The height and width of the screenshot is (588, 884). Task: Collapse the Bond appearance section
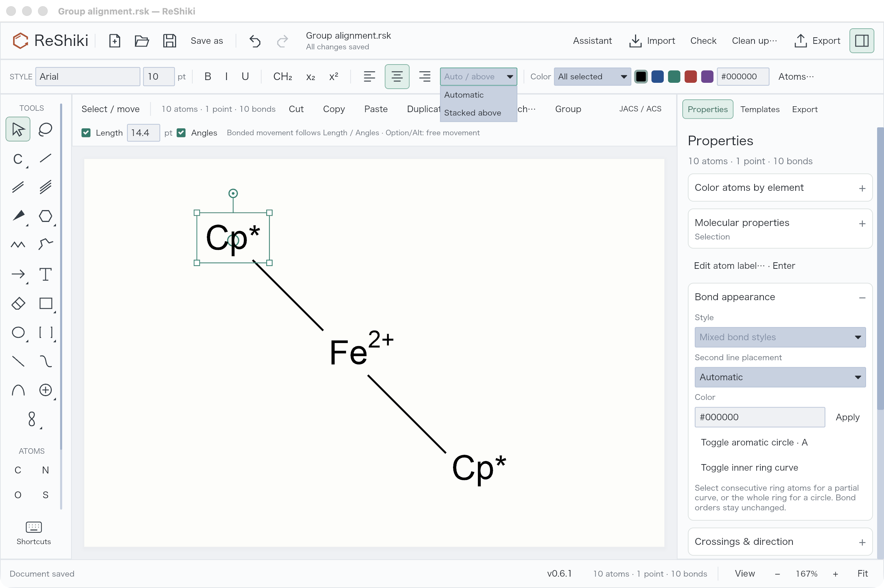click(x=780, y=297)
